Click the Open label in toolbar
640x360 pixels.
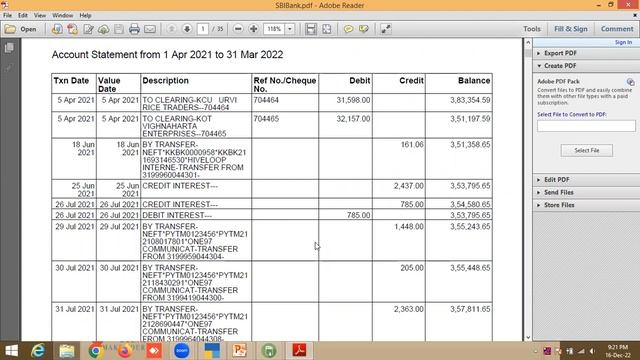(28, 29)
